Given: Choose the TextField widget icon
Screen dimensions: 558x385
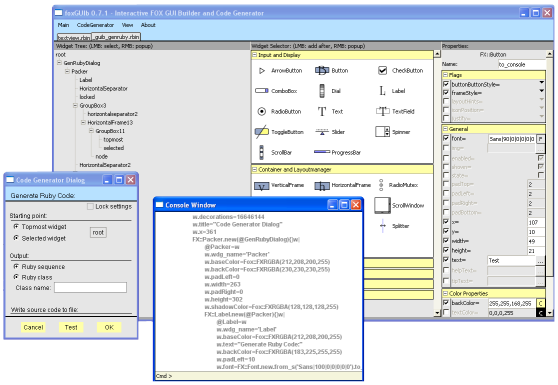Looking at the screenshot, I should click(x=383, y=111).
